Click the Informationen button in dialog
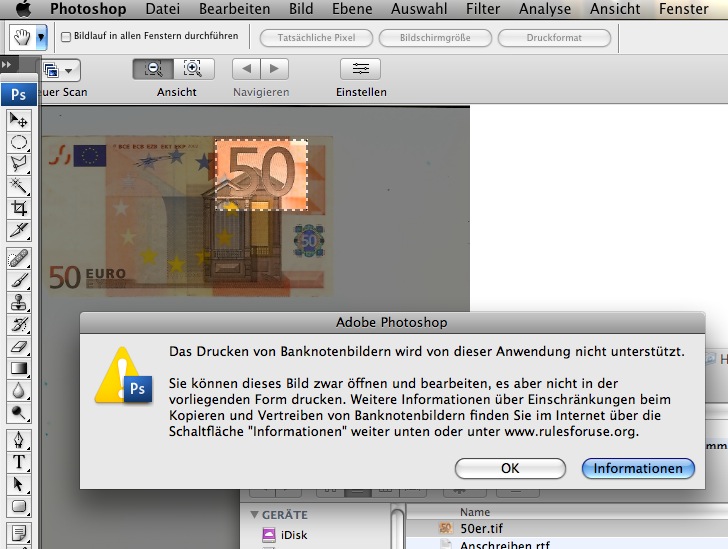728x549 pixels. [x=638, y=468]
